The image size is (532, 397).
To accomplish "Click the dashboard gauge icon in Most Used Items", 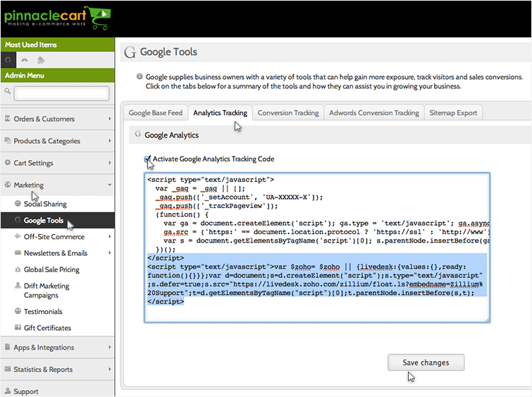I will 25,60.
